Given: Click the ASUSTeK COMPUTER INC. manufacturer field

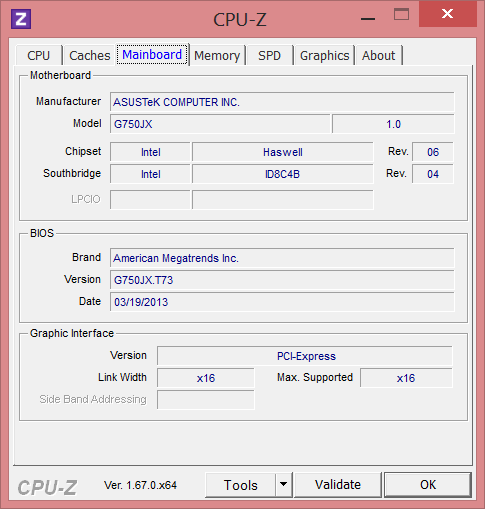Looking at the screenshot, I should [x=282, y=102].
